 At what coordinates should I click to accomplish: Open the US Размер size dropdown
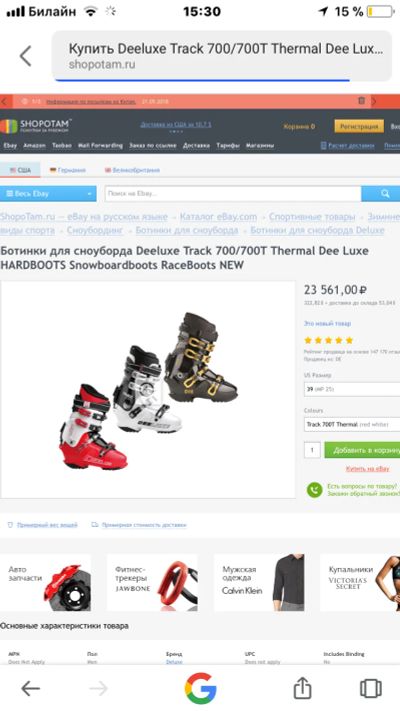pos(352,389)
